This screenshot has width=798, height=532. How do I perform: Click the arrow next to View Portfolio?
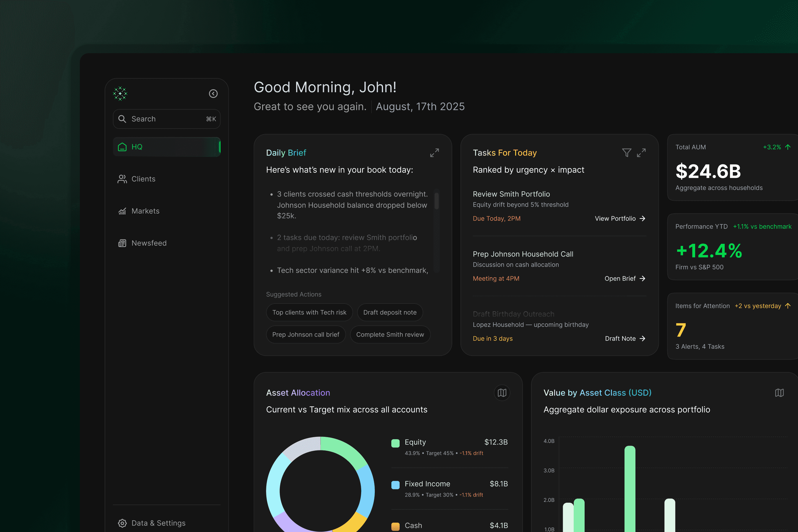(x=642, y=218)
